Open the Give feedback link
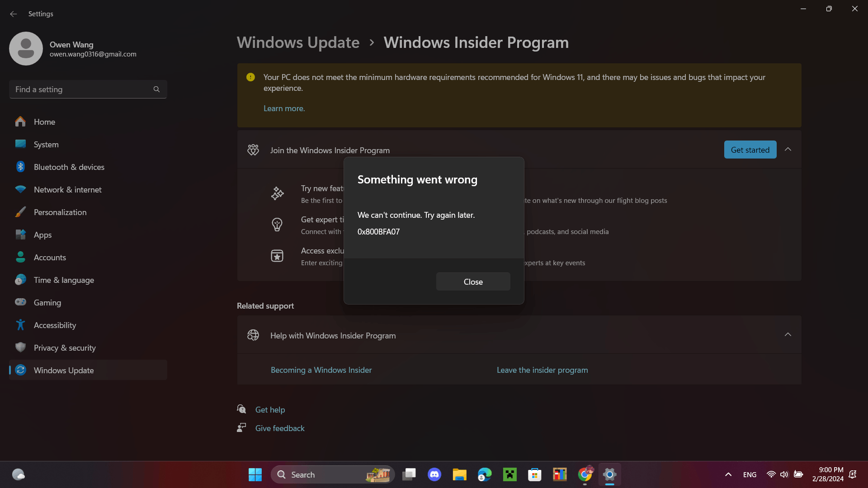The image size is (868, 488). point(279,428)
